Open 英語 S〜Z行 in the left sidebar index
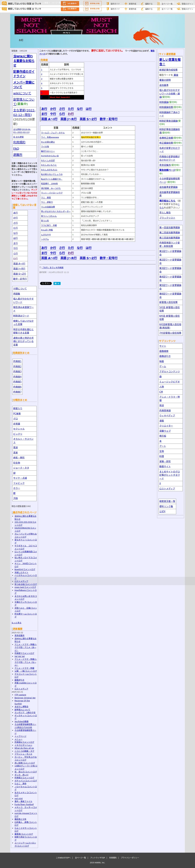The width and height of the screenshot is (195, 868). point(20,274)
